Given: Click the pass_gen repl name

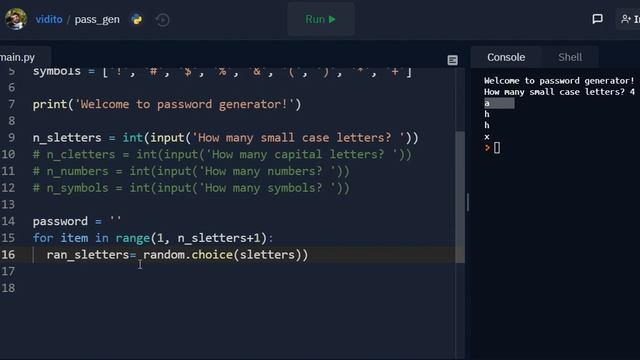Looking at the screenshot, I should point(97,19).
